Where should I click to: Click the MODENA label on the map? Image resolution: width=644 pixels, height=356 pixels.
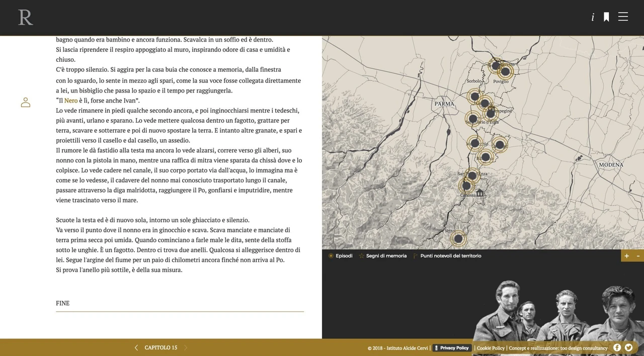coord(611,165)
